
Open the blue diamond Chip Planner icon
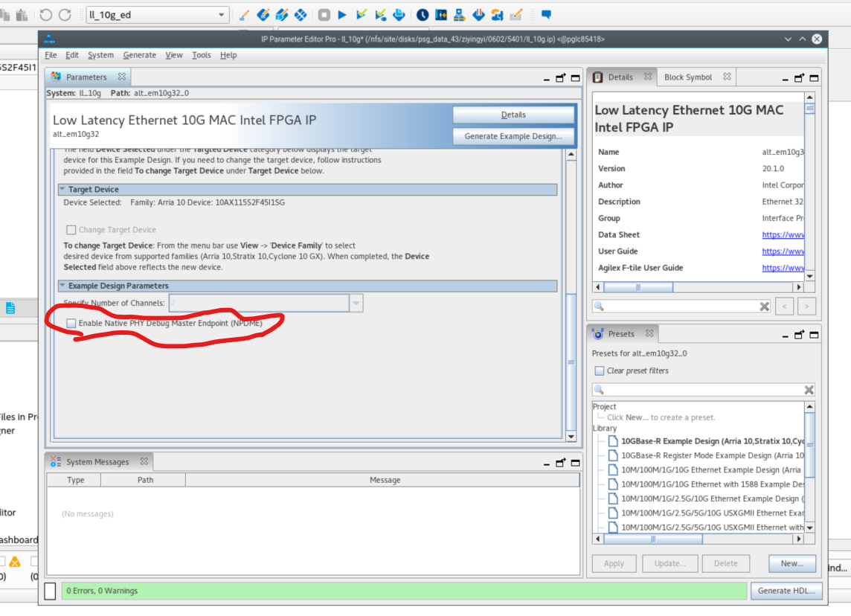click(x=300, y=15)
